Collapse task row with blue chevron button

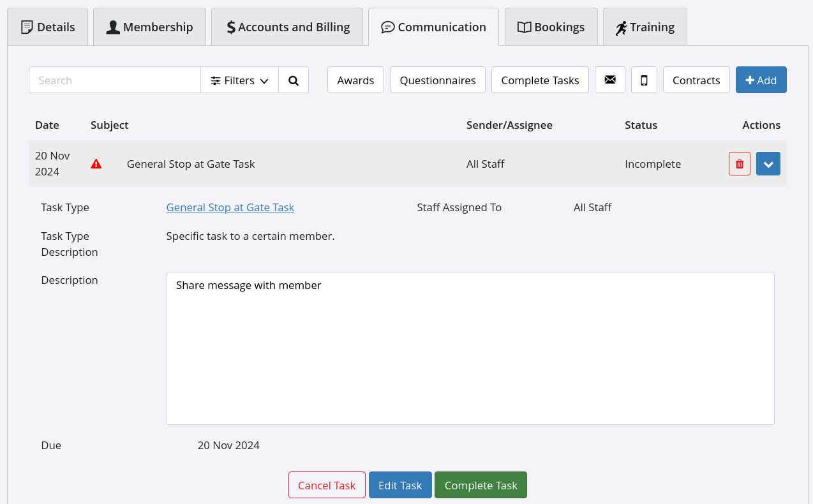point(768,164)
